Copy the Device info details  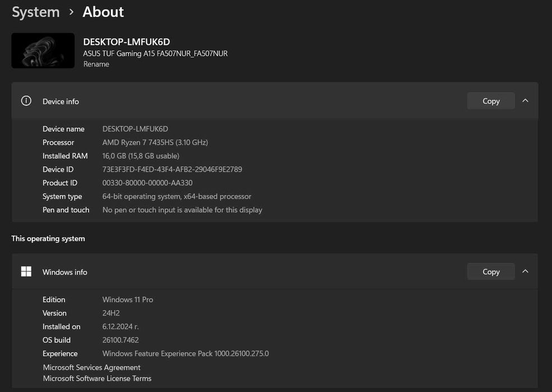pos(490,101)
